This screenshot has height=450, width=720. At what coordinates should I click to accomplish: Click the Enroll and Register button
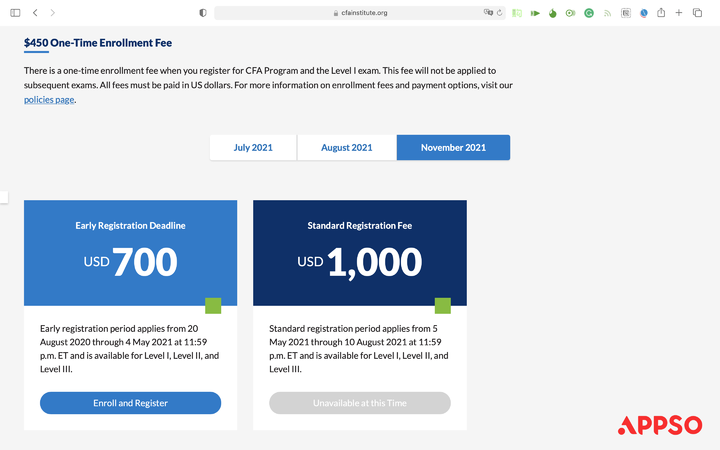[130, 403]
